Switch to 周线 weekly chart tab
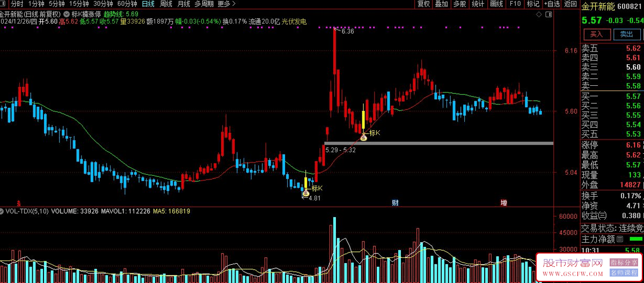The height and width of the screenshot is (283, 644). pyautogui.click(x=166, y=4)
